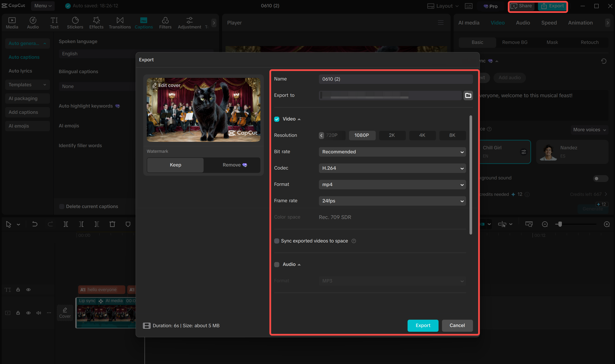The width and height of the screenshot is (615, 364).
Task: Click the Edit cover pencil icon
Action: (x=155, y=85)
